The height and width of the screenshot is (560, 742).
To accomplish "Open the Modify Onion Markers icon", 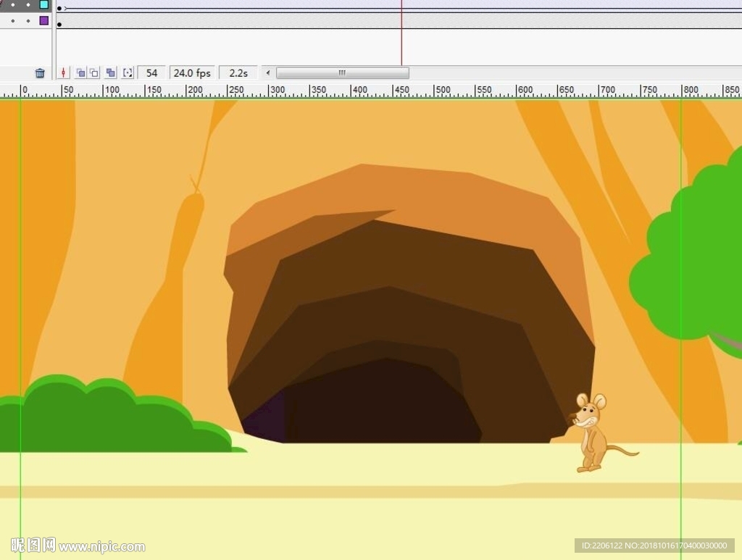I will pyautogui.click(x=128, y=73).
